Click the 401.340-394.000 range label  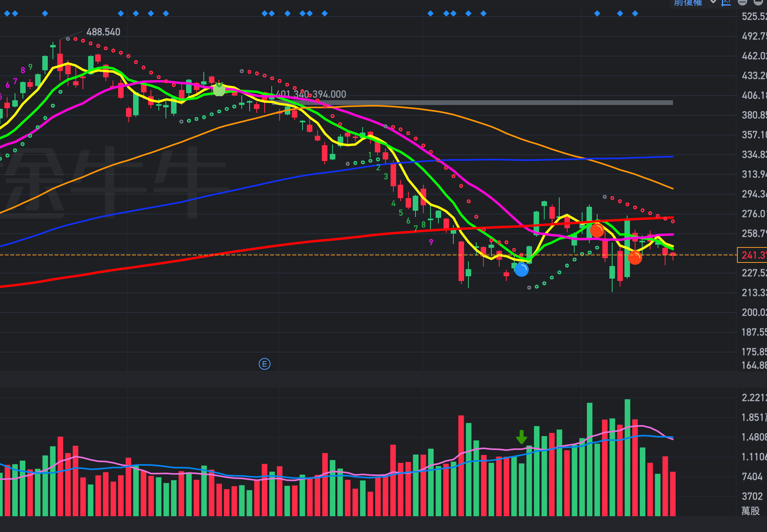[x=311, y=94]
